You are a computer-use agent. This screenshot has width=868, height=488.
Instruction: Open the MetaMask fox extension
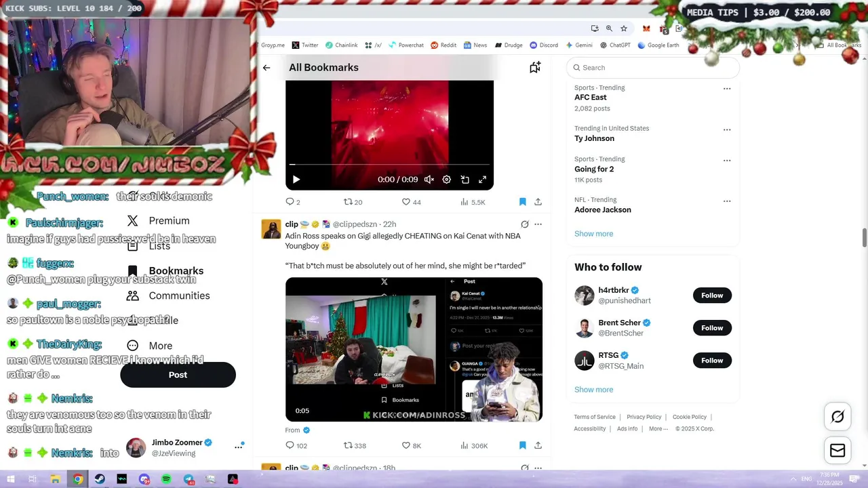(646, 28)
